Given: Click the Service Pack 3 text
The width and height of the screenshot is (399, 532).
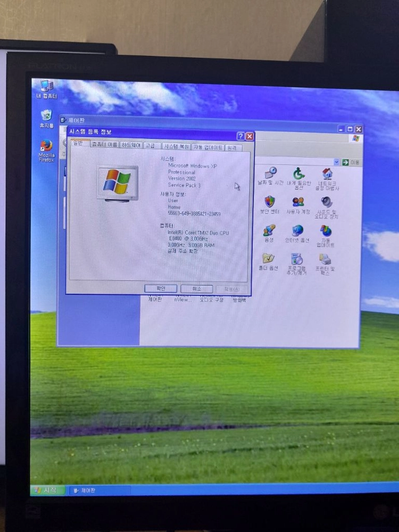Looking at the screenshot, I should pos(184,185).
